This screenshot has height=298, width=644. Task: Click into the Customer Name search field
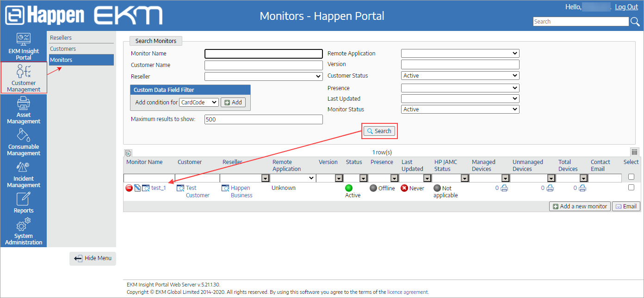click(x=264, y=65)
